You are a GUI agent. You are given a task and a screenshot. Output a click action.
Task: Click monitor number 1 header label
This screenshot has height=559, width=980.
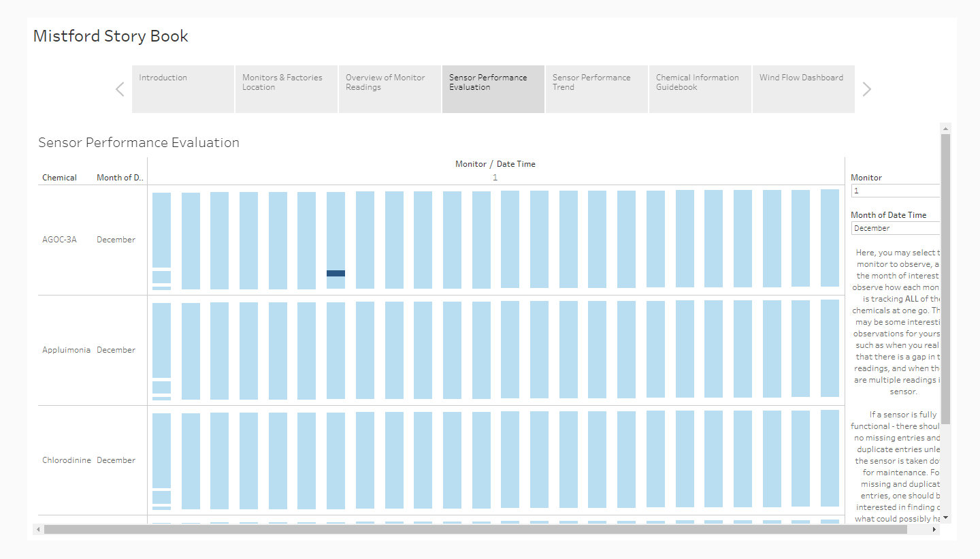click(x=495, y=178)
